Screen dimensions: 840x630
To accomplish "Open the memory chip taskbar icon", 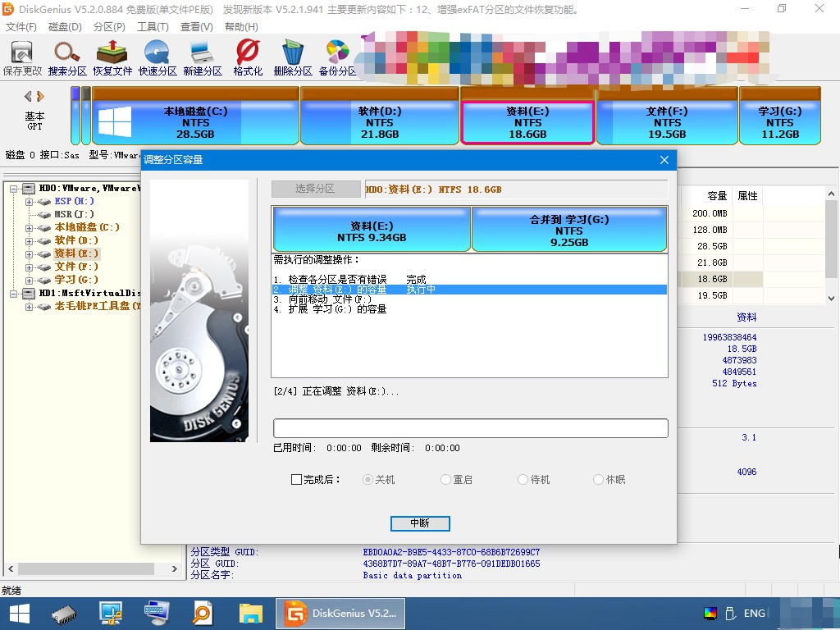I will [x=64, y=614].
